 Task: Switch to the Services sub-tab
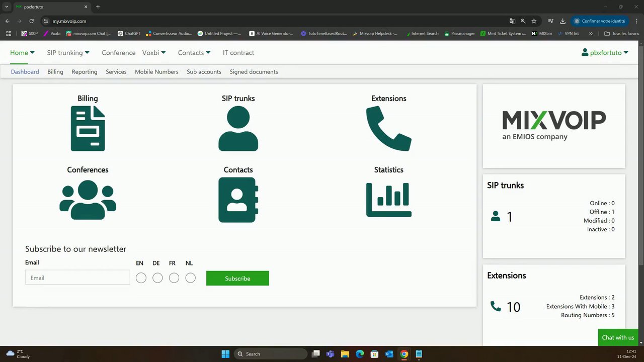[116, 71]
